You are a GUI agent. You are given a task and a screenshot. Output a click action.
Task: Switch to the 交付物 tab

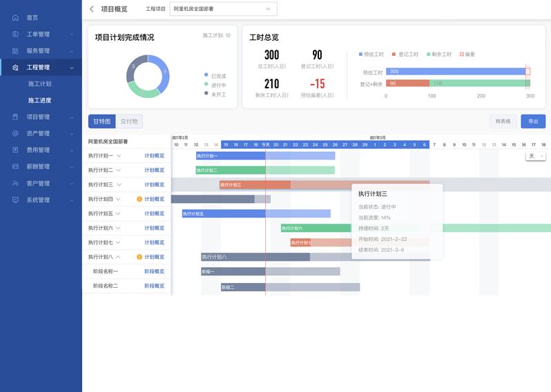(129, 121)
